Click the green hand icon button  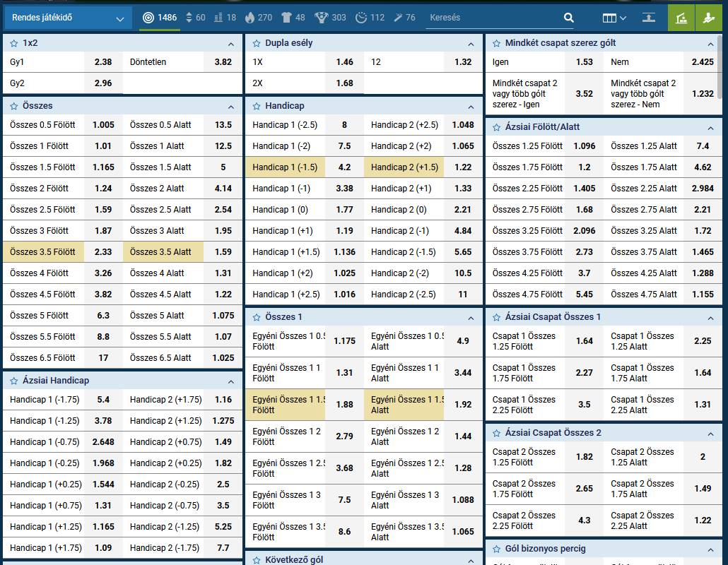click(x=708, y=18)
